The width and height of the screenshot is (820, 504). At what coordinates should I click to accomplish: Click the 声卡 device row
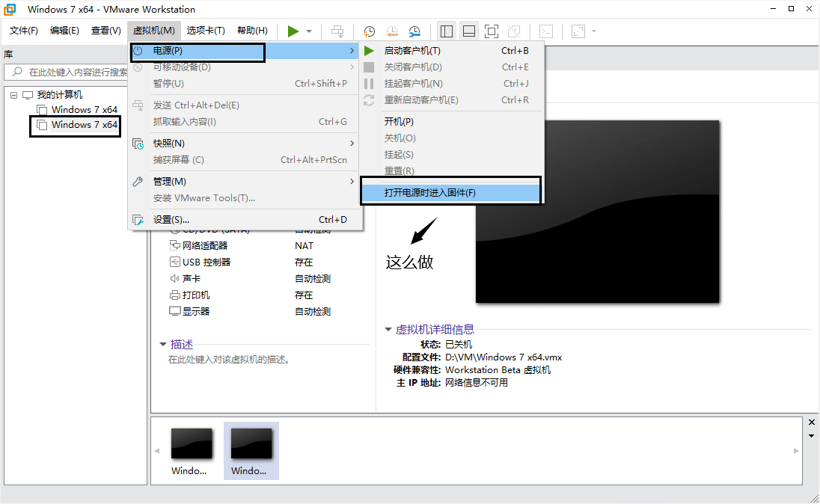coord(251,279)
